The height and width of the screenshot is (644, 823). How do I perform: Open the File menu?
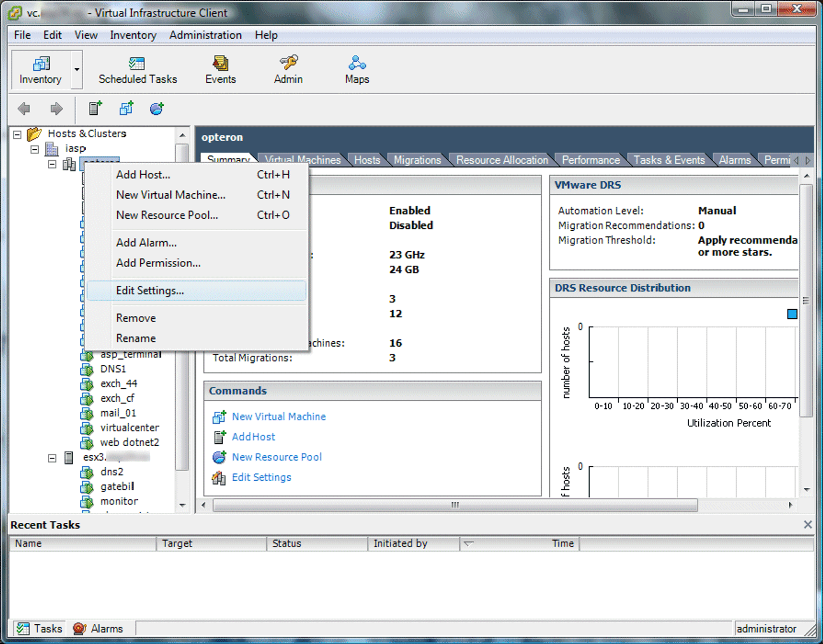(x=22, y=35)
